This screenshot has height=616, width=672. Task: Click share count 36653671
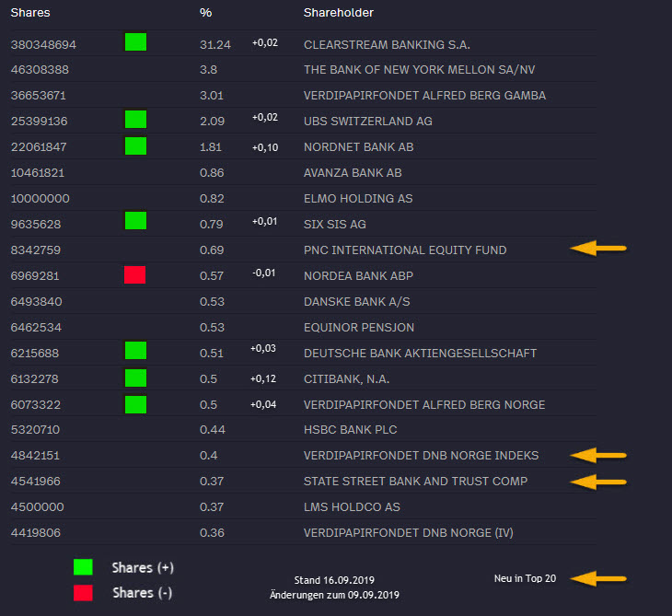pyautogui.click(x=38, y=95)
